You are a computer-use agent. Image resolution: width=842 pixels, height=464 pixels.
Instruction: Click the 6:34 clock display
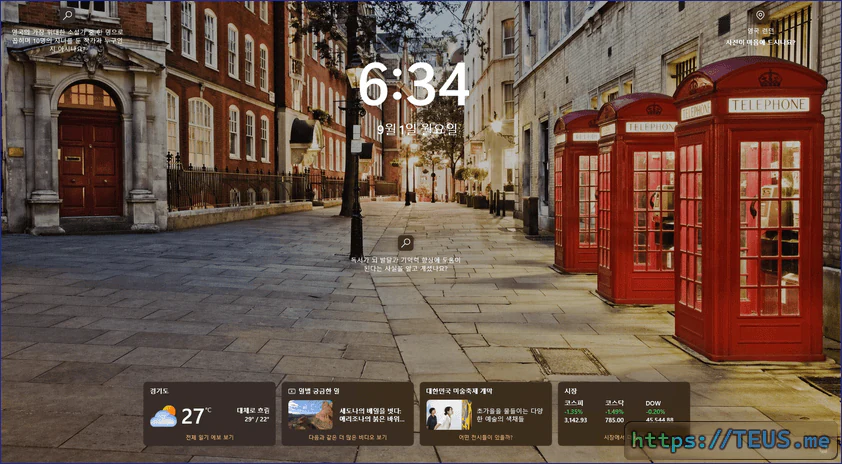point(414,85)
